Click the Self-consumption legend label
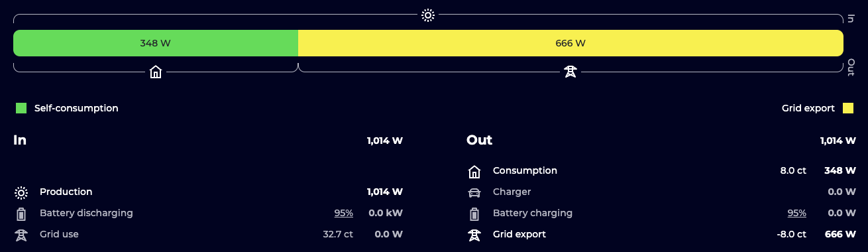Screen dimensions: 868x252 click(76, 108)
